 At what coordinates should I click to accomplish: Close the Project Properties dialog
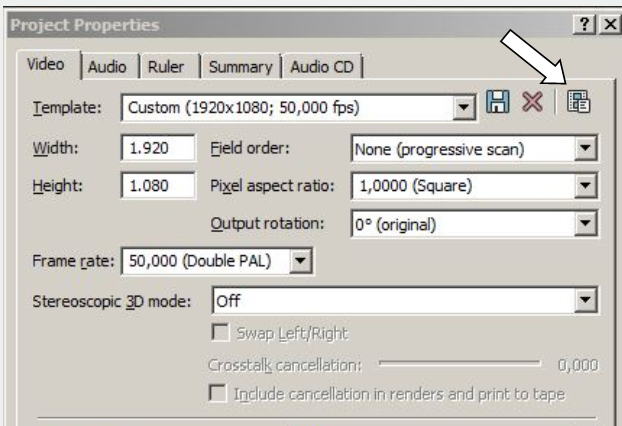coord(610,25)
